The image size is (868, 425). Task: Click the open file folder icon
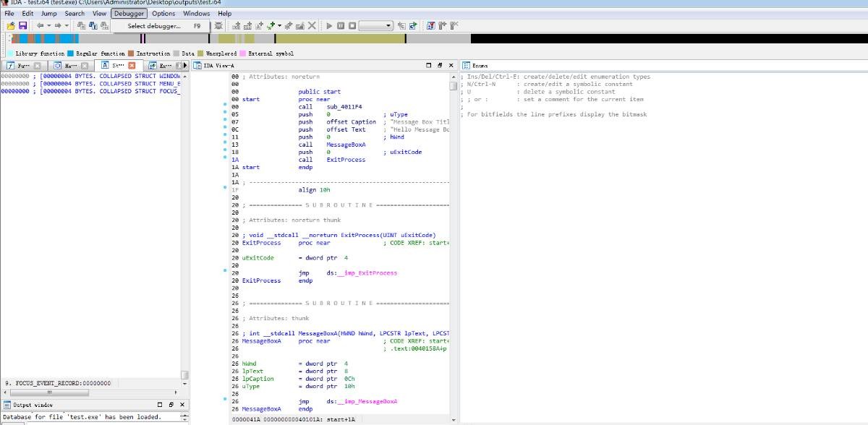10,25
